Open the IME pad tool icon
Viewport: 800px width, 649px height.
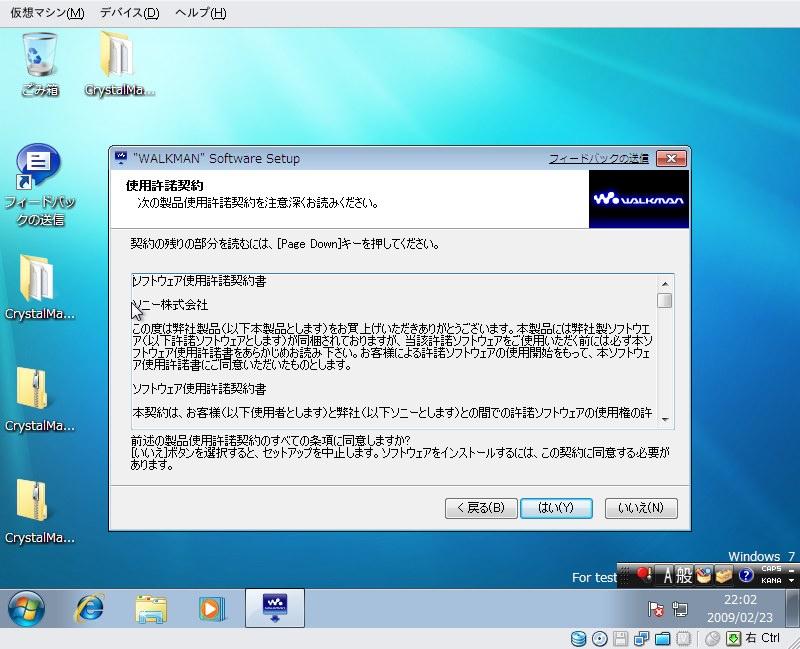click(x=704, y=576)
